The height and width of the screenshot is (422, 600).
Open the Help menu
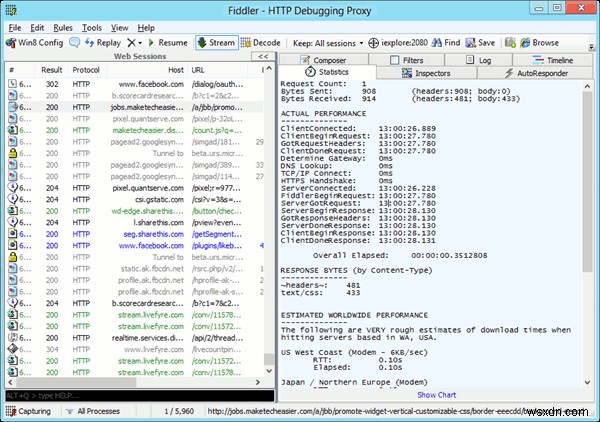pyautogui.click(x=146, y=28)
